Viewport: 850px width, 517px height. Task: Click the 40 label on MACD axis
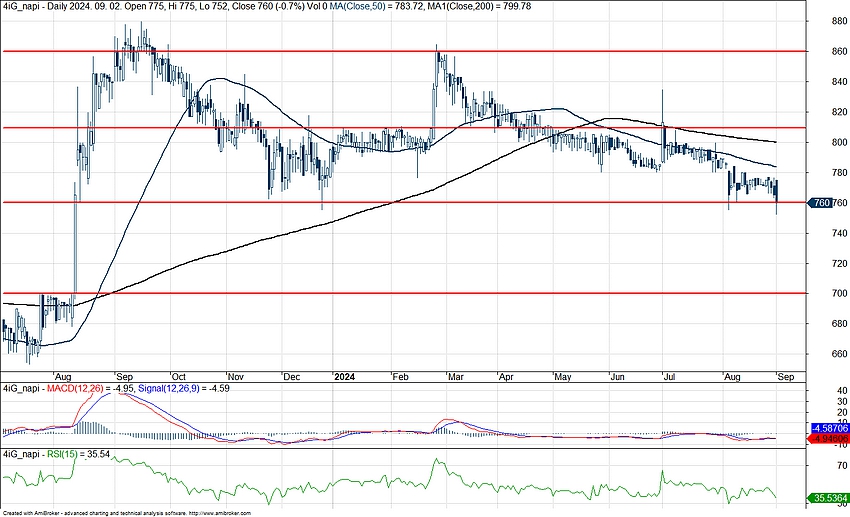(842, 391)
